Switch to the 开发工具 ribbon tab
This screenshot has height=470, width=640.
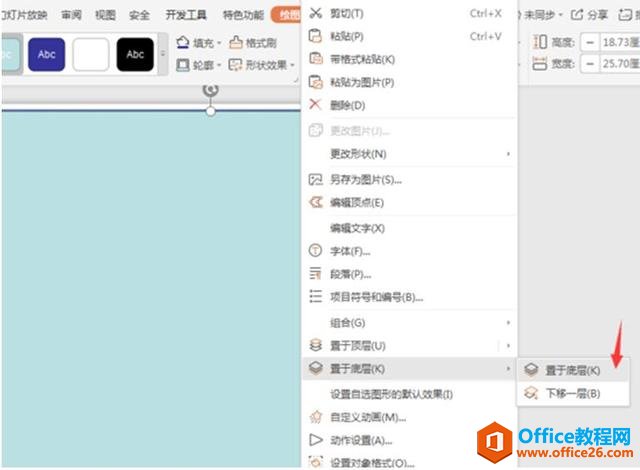point(184,15)
